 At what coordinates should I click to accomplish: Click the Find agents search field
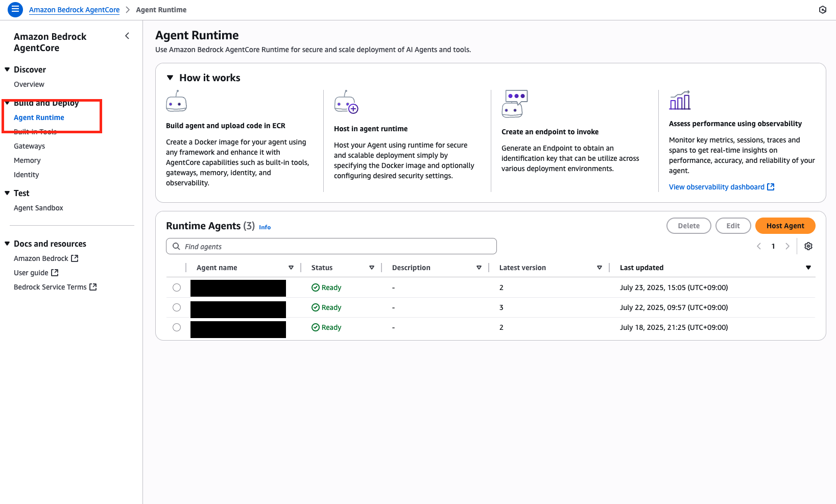click(x=331, y=246)
